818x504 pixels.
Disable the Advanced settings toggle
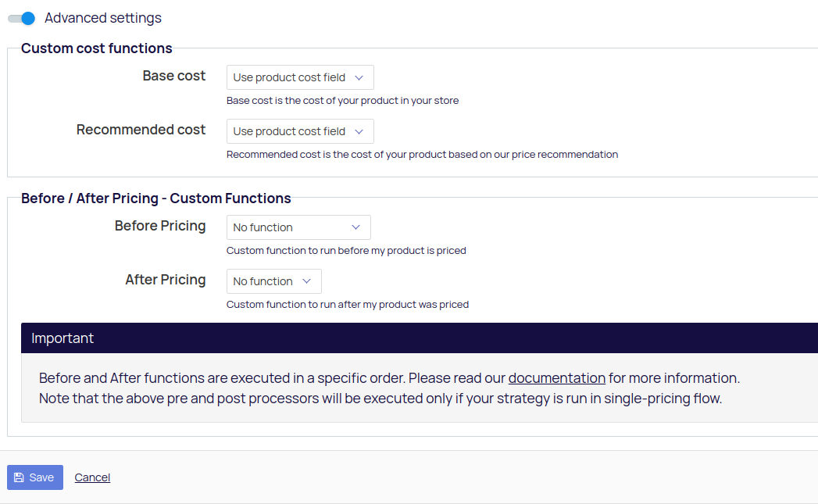pyautogui.click(x=20, y=17)
